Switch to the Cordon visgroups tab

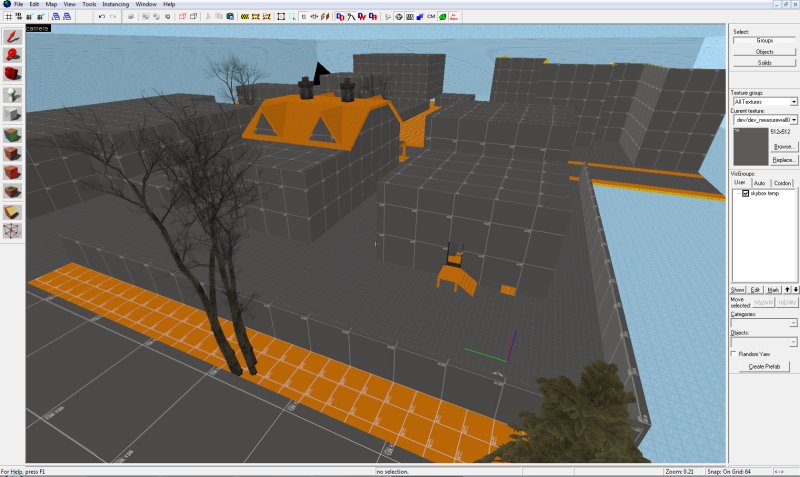[x=782, y=183]
